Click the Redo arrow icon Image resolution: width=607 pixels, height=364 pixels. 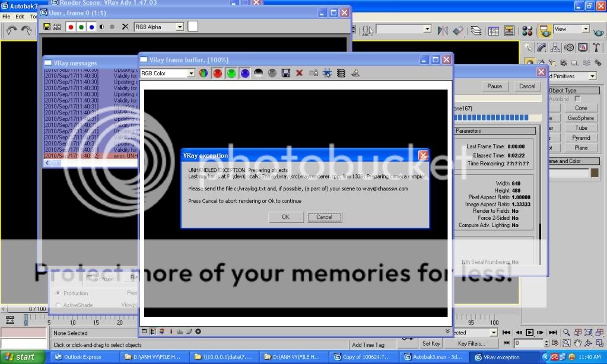tap(26, 30)
